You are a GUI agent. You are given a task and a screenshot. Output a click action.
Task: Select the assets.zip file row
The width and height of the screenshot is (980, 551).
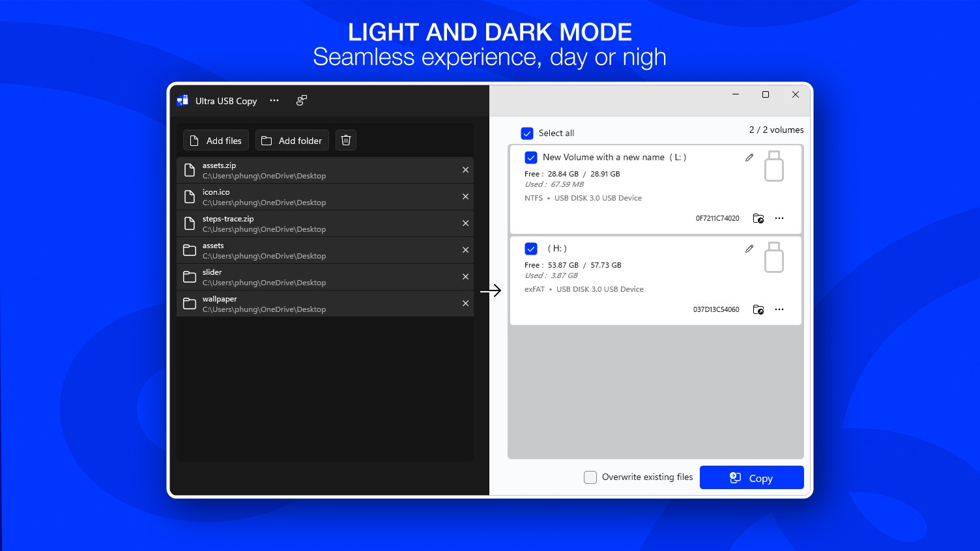click(324, 170)
